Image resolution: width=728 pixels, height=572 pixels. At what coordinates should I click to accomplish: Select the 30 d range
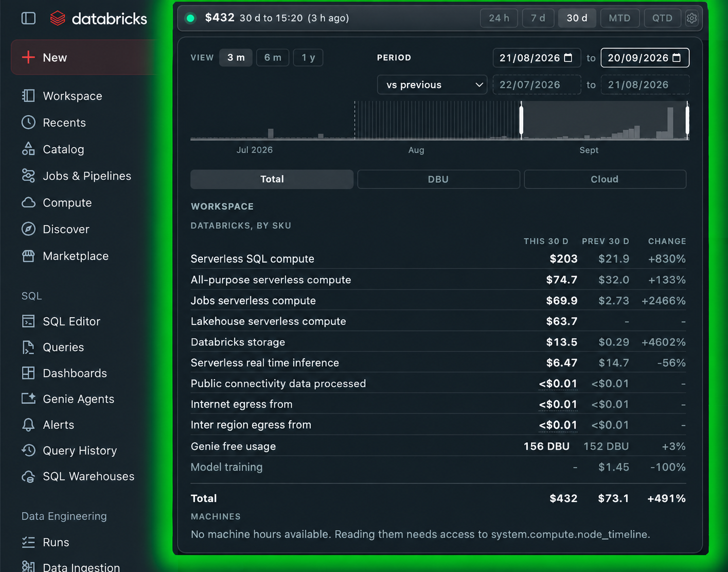point(577,18)
